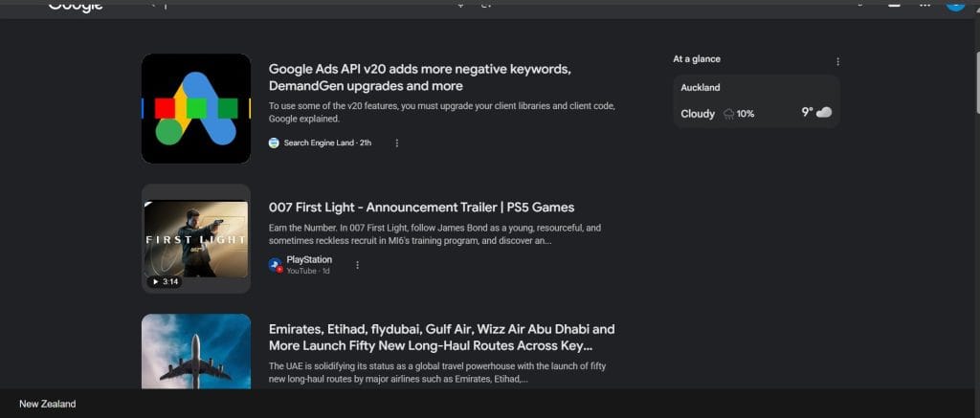The image size is (980, 418).
Task: Open the airplane article thumbnail
Action: click(x=196, y=351)
